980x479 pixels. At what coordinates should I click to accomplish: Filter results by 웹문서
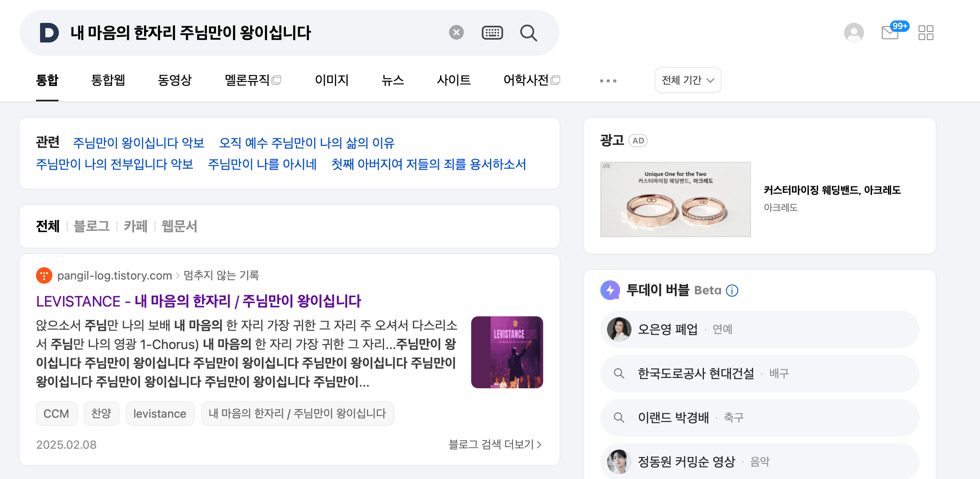coord(179,226)
